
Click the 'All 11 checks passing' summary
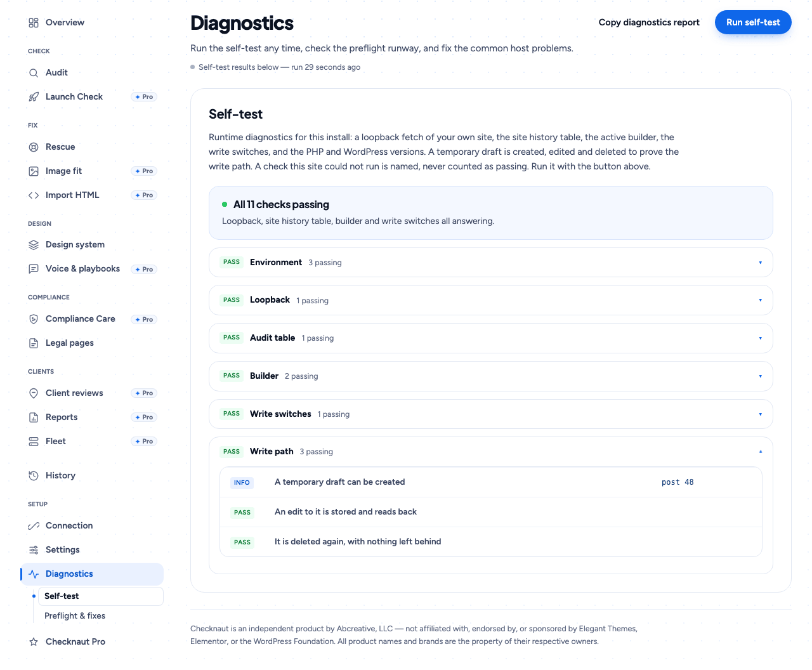click(491, 213)
